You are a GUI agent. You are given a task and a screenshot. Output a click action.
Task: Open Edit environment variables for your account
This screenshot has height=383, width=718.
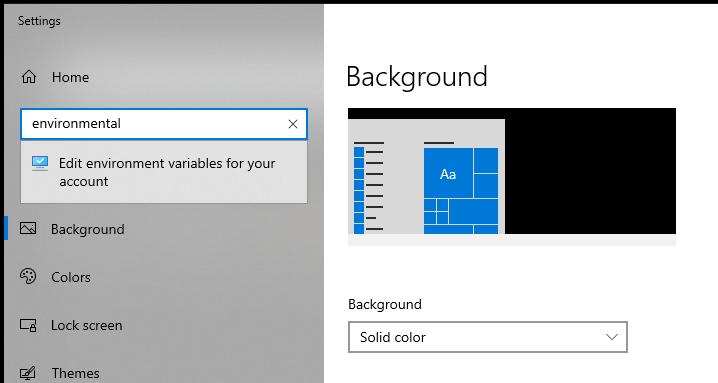click(x=164, y=172)
